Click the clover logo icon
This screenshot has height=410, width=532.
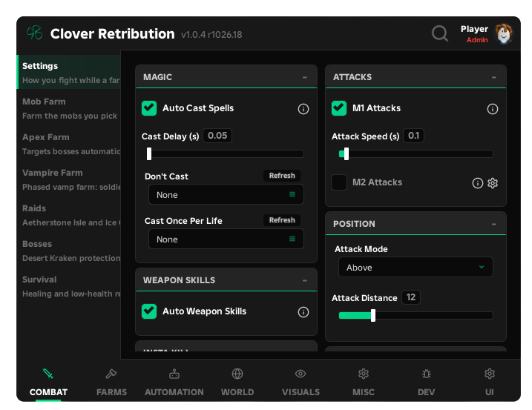pos(35,33)
